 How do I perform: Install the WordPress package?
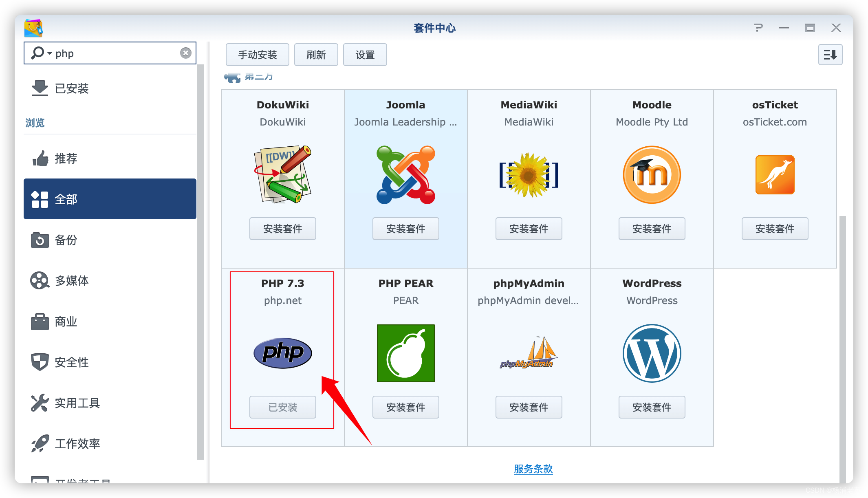[x=652, y=407]
